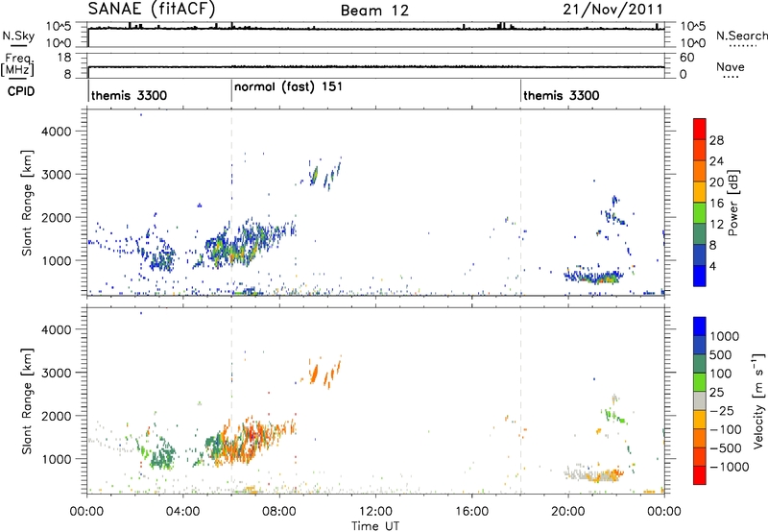Click 'Slant Range [km]' axis title of power panel

coord(27,203)
